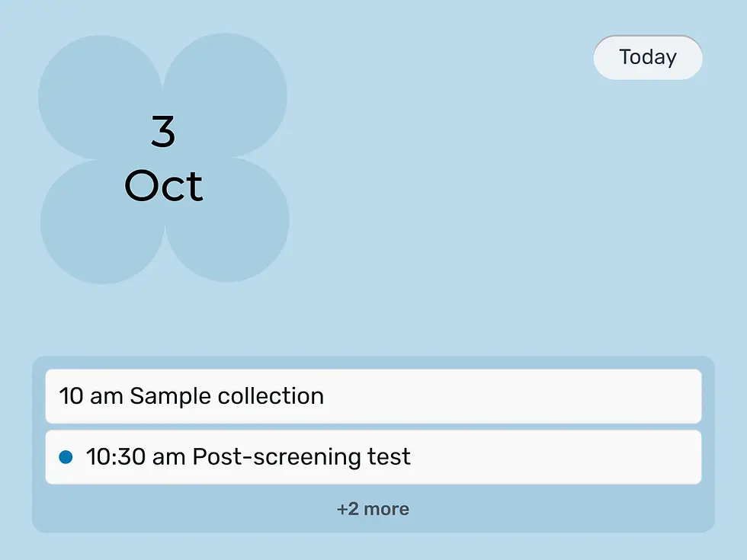Click the rounded Today pill control
The width and height of the screenshot is (747, 560).
648,57
